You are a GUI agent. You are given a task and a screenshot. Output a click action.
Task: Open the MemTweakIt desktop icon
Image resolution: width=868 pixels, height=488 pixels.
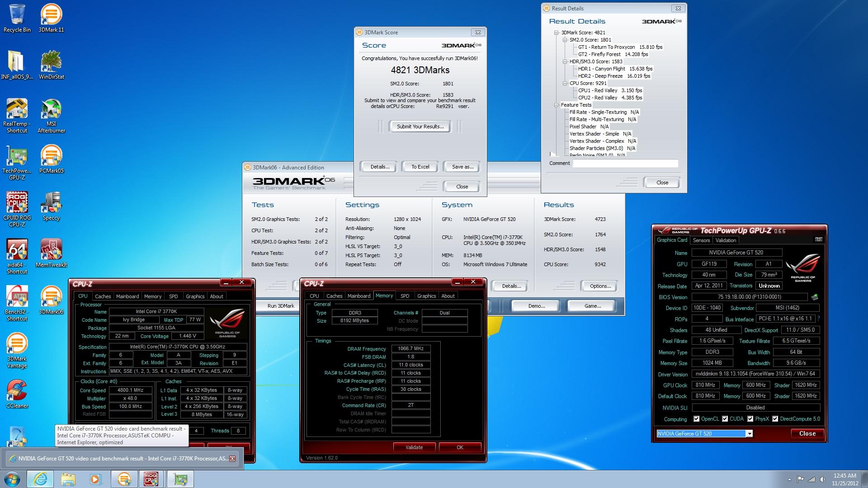point(51,253)
